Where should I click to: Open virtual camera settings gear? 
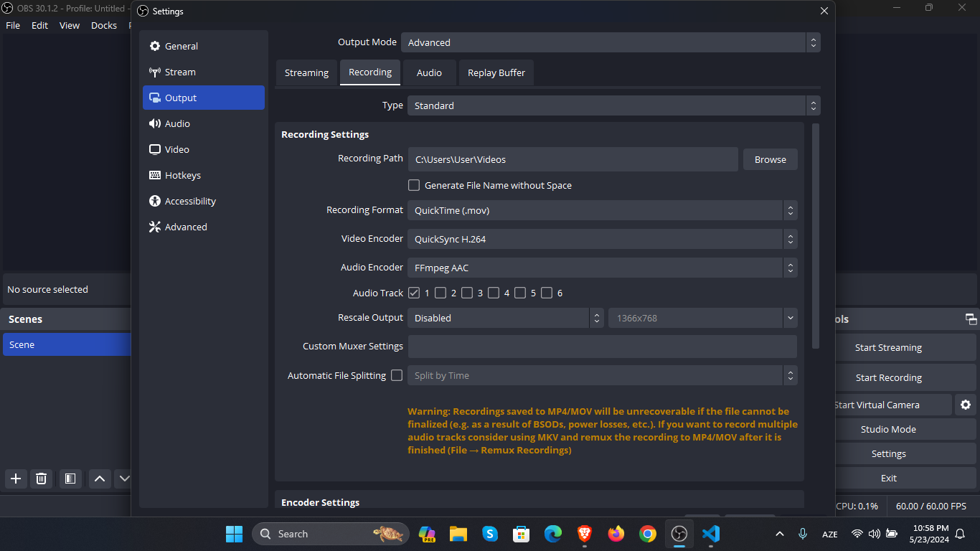966,405
